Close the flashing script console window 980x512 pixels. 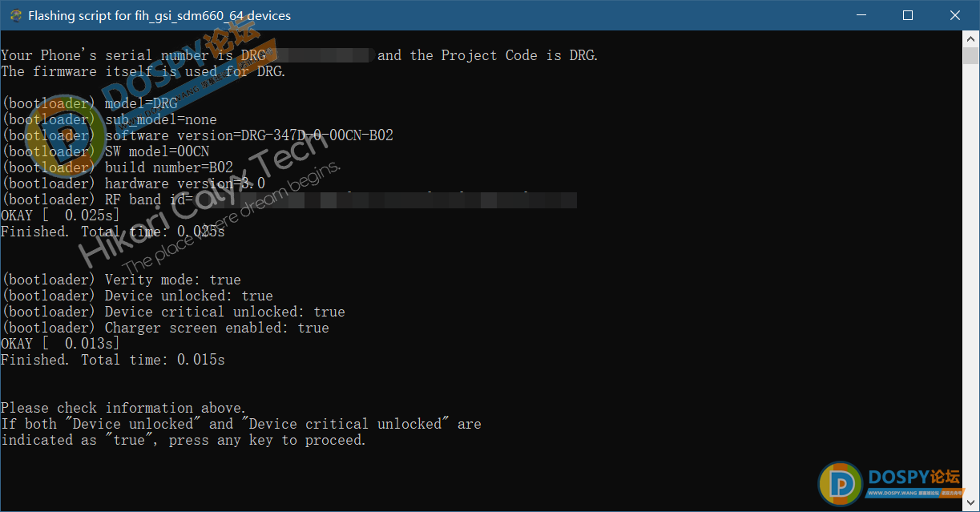pos(955,15)
